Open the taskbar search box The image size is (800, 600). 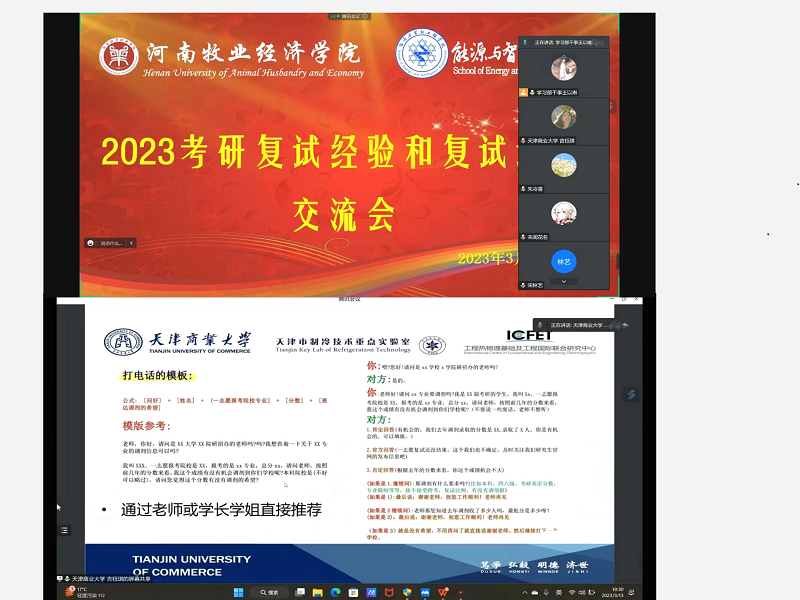point(270,592)
